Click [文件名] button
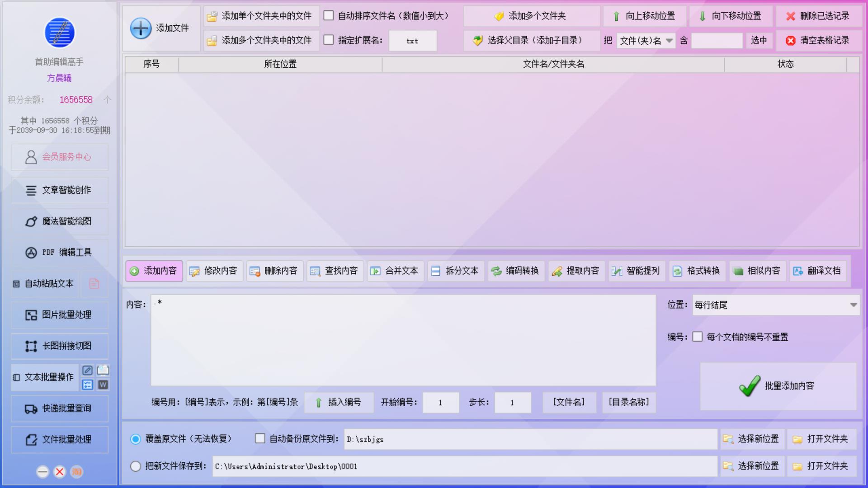The height and width of the screenshot is (488, 868). point(569,403)
